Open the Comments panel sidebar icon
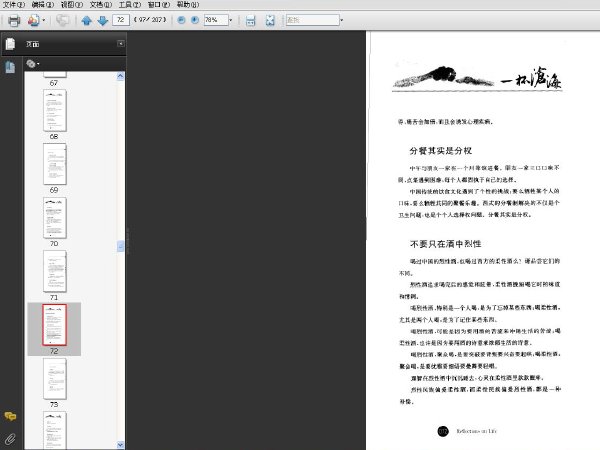Image resolution: width=600 pixels, height=450 pixels. [x=10, y=416]
